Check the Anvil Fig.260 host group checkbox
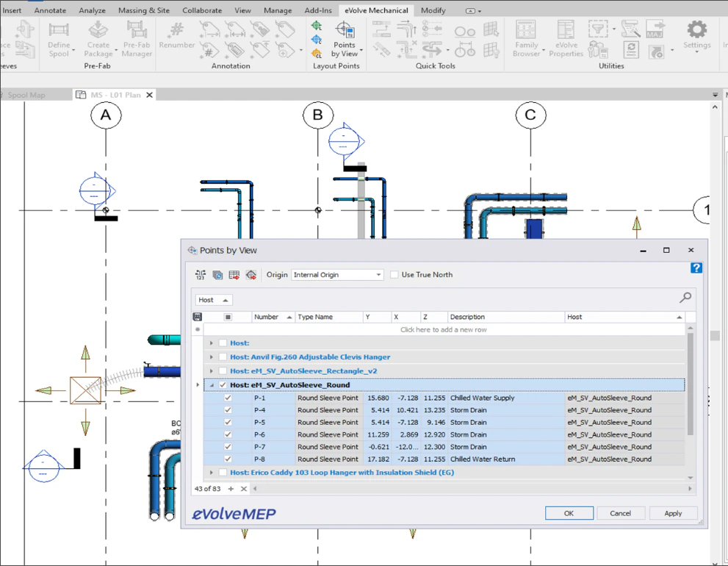The width and height of the screenshot is (728, 566). click(223, 357)
